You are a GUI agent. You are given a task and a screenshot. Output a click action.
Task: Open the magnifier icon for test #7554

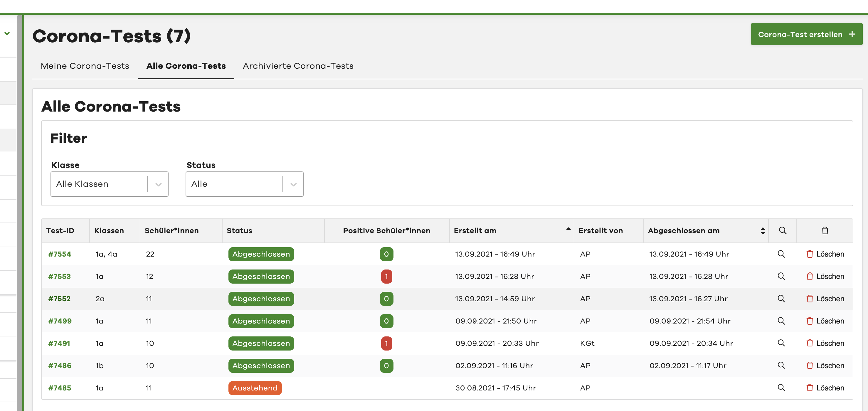781,254
